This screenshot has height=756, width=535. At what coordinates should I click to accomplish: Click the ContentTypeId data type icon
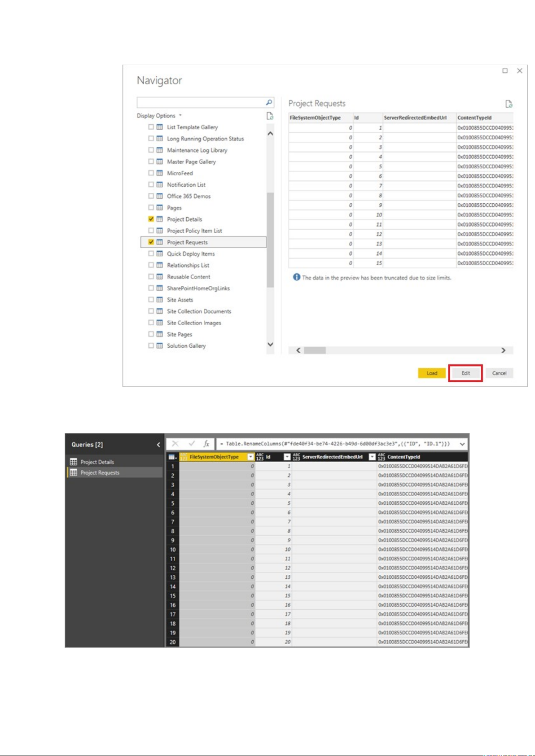pyautogui.click(x=382, y=457)
